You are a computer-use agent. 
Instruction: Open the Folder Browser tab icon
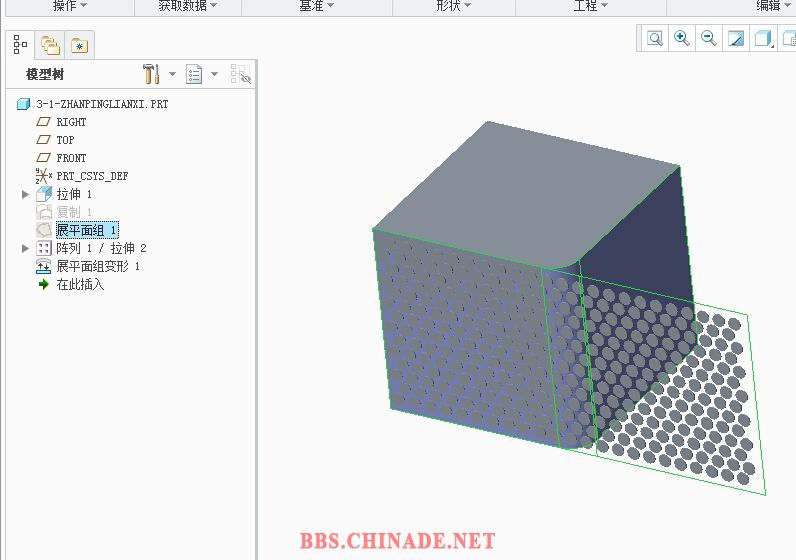pos(50,45)
